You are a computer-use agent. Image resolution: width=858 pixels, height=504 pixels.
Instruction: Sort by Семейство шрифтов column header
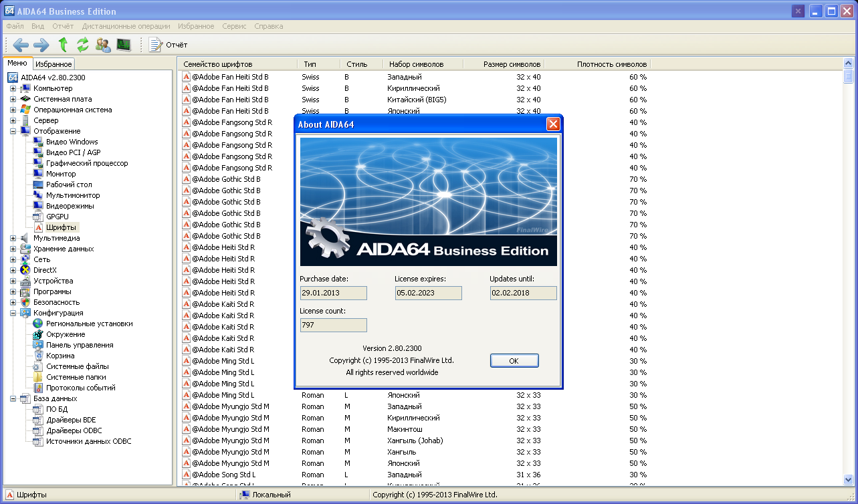point(237,64)
